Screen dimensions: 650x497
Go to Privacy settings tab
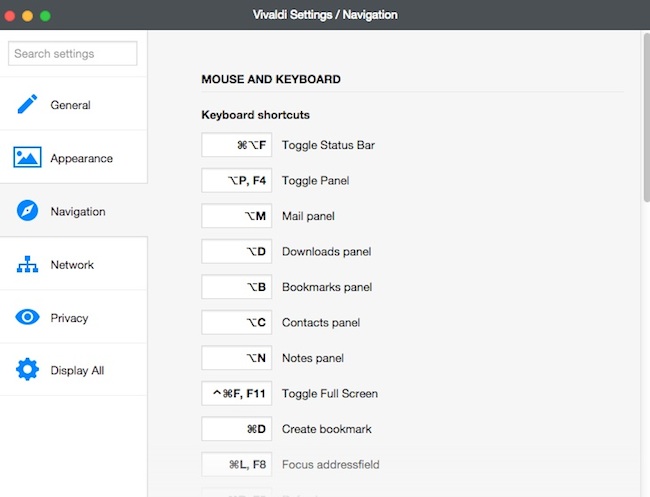coord(73,317)
